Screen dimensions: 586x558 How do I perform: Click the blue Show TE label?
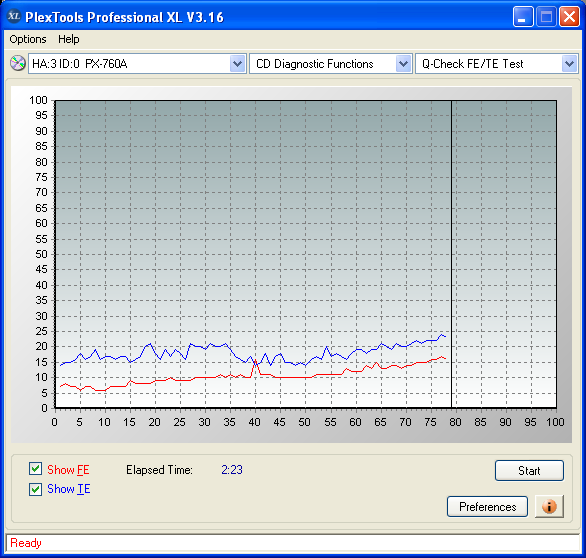point(69,489)
